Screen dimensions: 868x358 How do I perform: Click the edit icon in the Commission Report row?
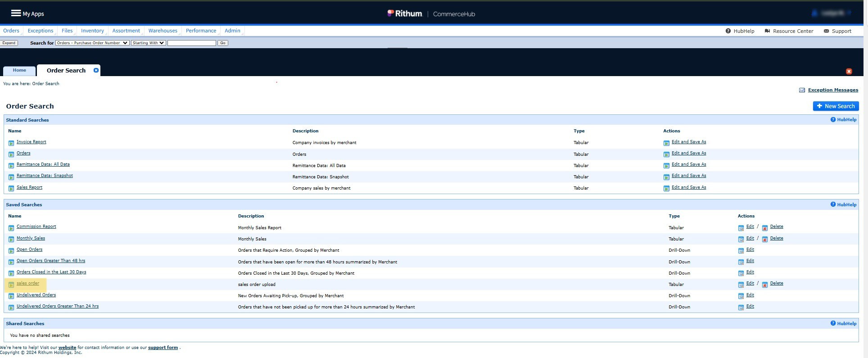tap(741, 228)
